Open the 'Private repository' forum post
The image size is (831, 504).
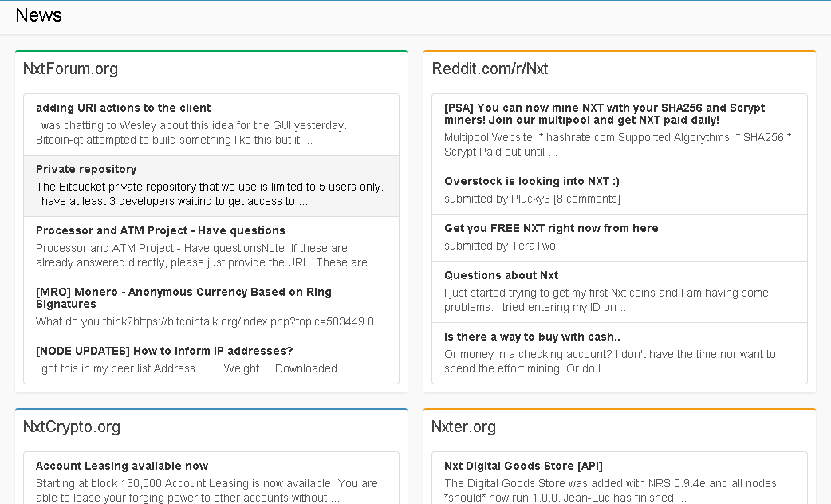(86, 169)
